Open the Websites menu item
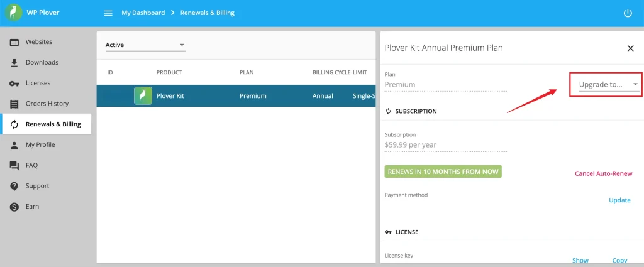 point(38,42)
